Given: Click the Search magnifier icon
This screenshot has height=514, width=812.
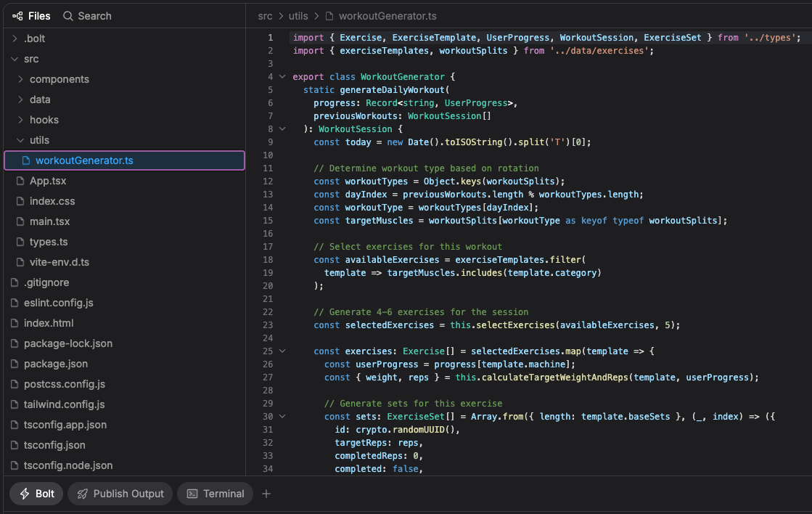Looking at the screenshot, I should point(68,16).
